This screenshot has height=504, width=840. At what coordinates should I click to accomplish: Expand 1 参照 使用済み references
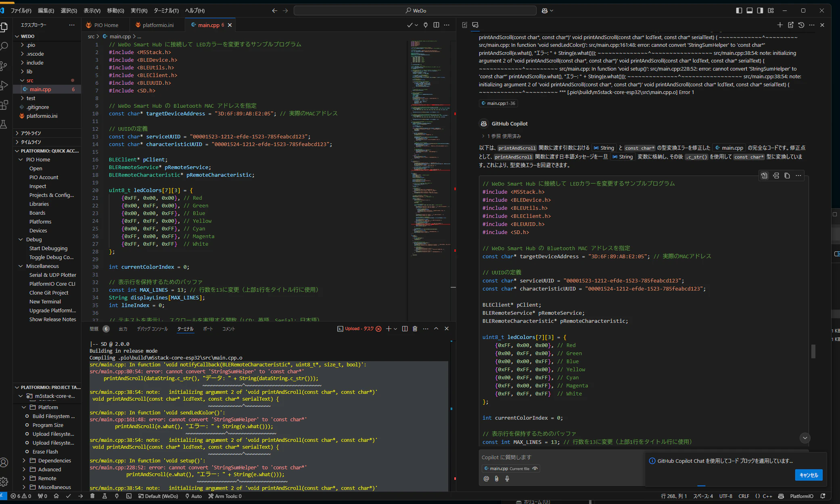click(x=501, y=136)
